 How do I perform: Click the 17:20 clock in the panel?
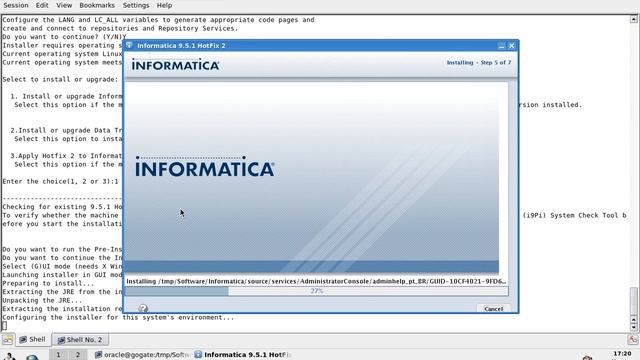[622, 354]
